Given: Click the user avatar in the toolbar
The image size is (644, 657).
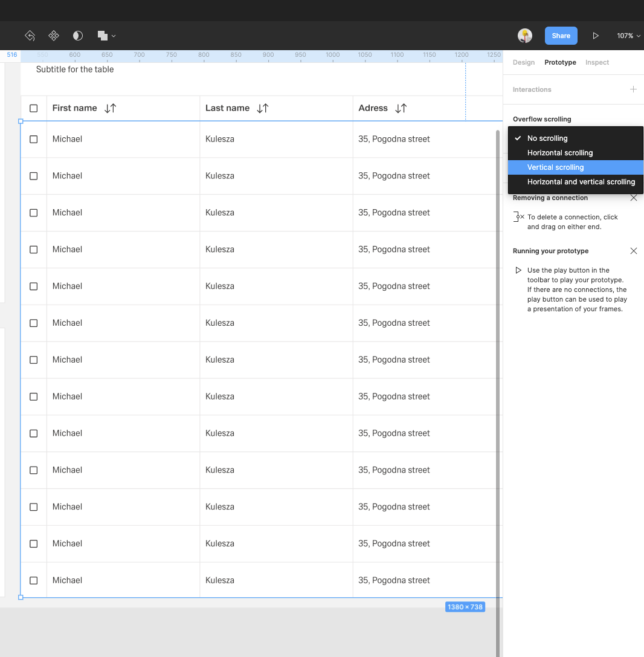Looking at the screenshot, I should point(525,36).
